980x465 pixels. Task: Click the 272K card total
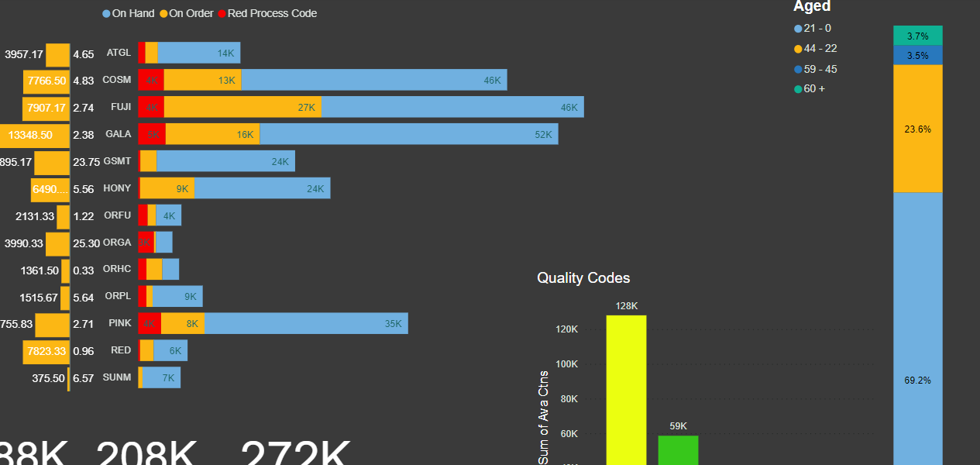coord(296,453)
